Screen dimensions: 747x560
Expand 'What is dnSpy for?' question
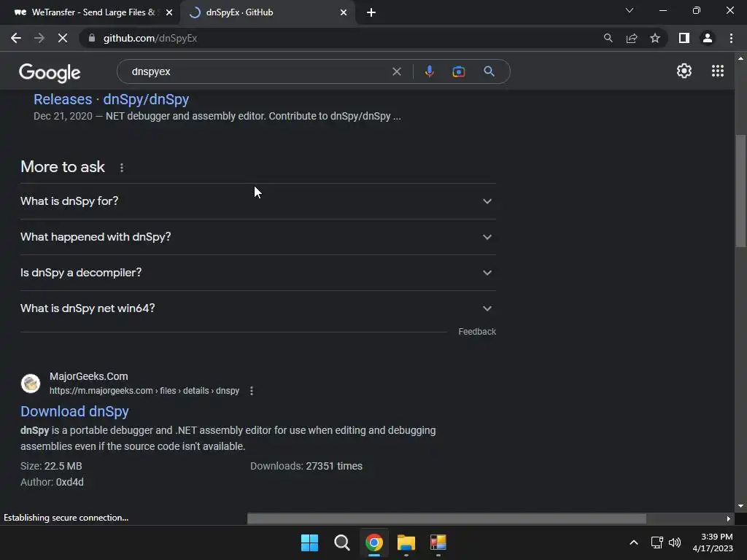[258, 201]
